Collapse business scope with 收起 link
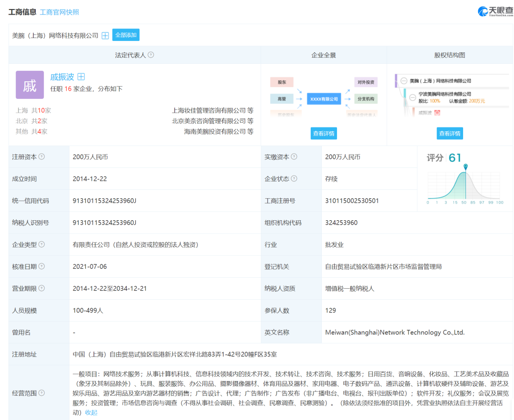This screenshot has width=514, height=420. coord(91,412)
